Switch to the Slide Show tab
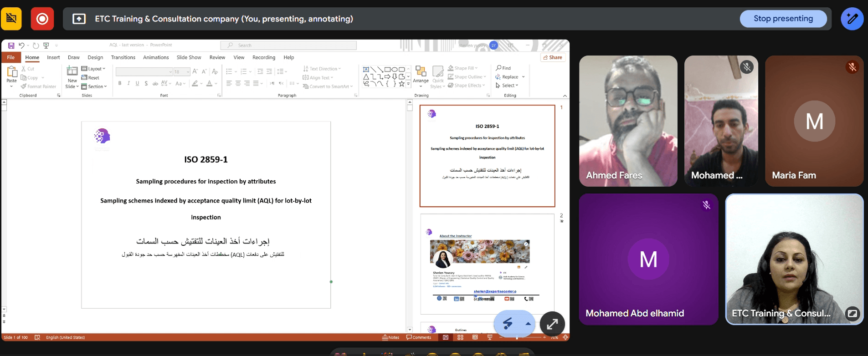 189,57
